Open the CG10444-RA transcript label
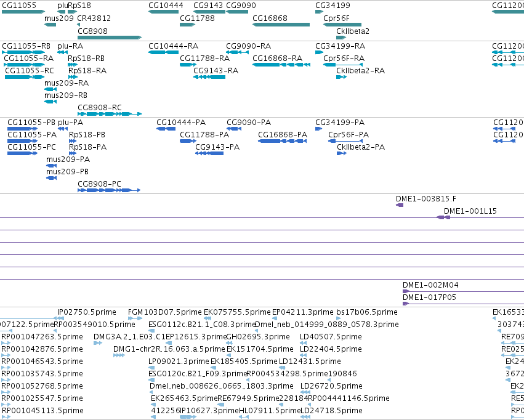This screenshot has height=420, width=524. pyautogui.click(x=173, y=46)
